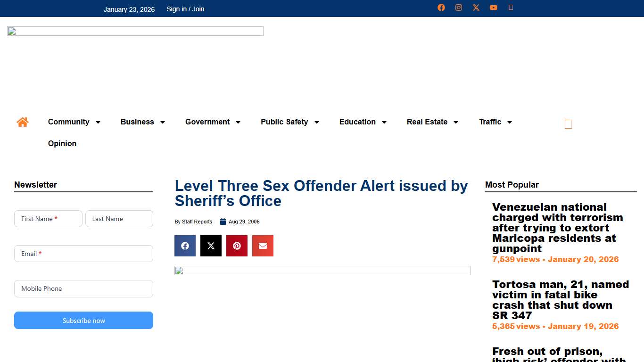Select Opinion in the navigation menu
This screenshot has height=362, width=644.
pyautogui.click(x=62, y=143)
